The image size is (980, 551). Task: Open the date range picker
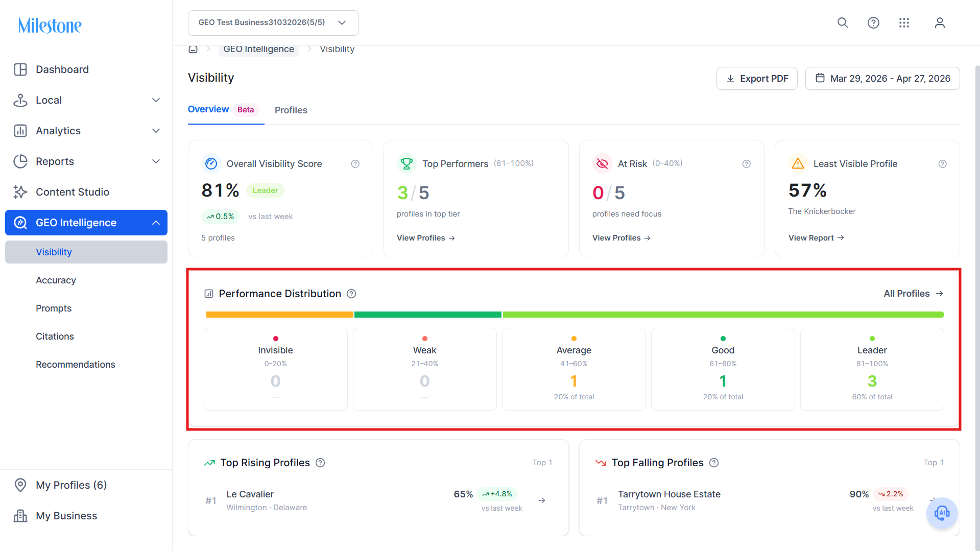(882, 79)
